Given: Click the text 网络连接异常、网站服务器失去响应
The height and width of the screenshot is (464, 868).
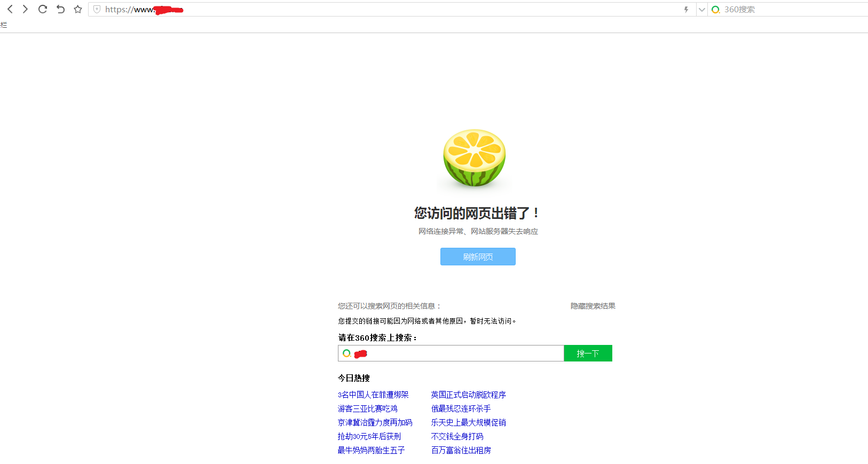Looking at the screenshot, I should click(478, 231).
